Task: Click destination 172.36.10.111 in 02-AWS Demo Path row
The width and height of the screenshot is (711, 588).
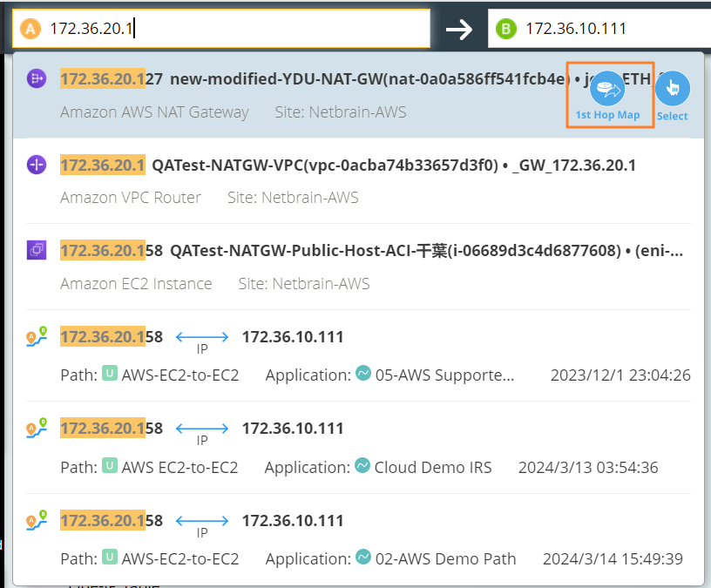Action: (293, 521)
